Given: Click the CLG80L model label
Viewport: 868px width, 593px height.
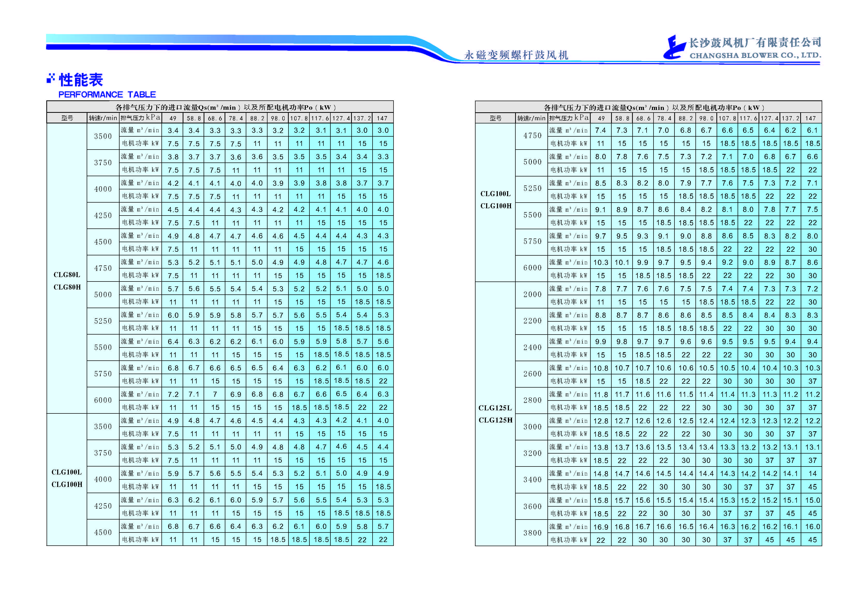Looking at the screenshot, I should point(67,275).
